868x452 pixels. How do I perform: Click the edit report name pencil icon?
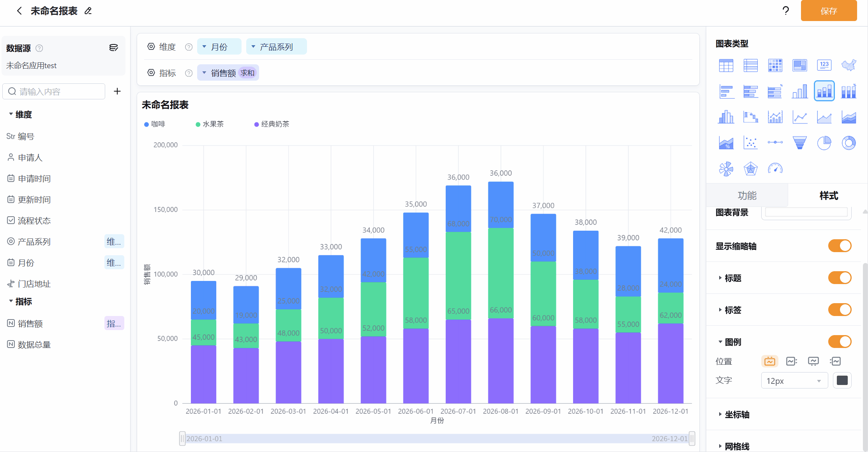coord(88,11)
